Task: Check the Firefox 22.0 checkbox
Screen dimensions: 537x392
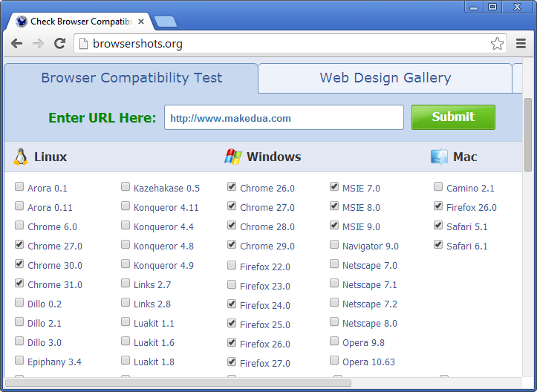Action: pyautogui.click(x=232, y=265)
